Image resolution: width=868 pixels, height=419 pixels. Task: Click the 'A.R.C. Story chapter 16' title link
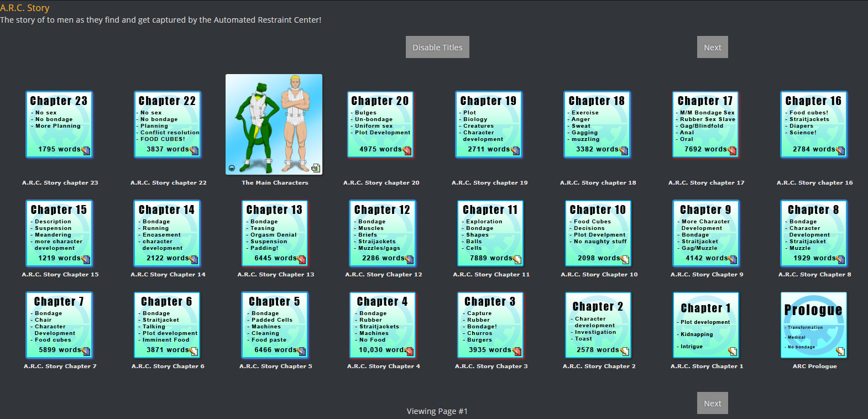(x=815, y=182)
